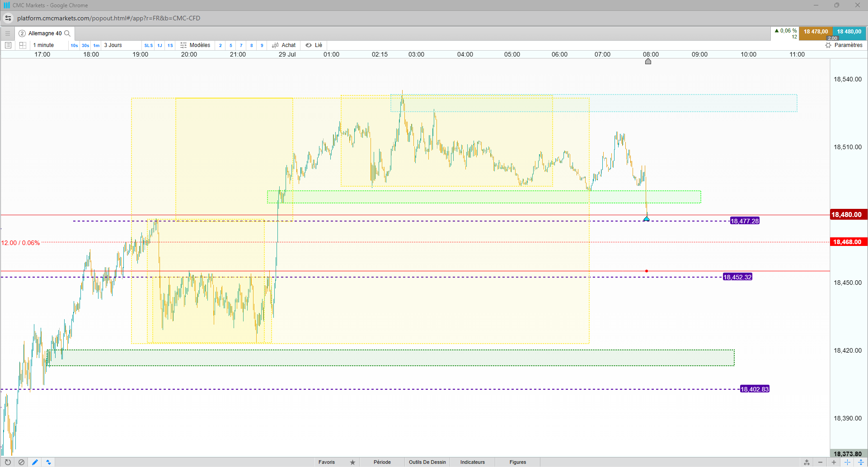Viewport: 868px width, 467px height.
Task: Open the Modèles templates dropdown
Action: coord(195,45)
